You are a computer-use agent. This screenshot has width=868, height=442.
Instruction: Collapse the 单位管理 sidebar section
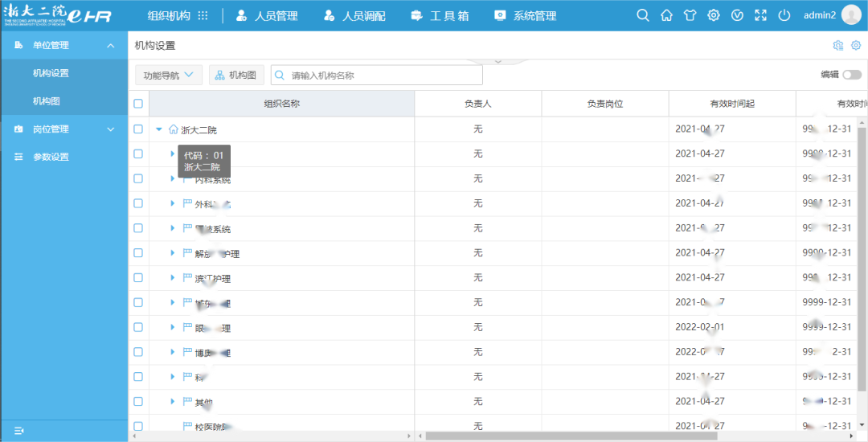tap(110, 45)
